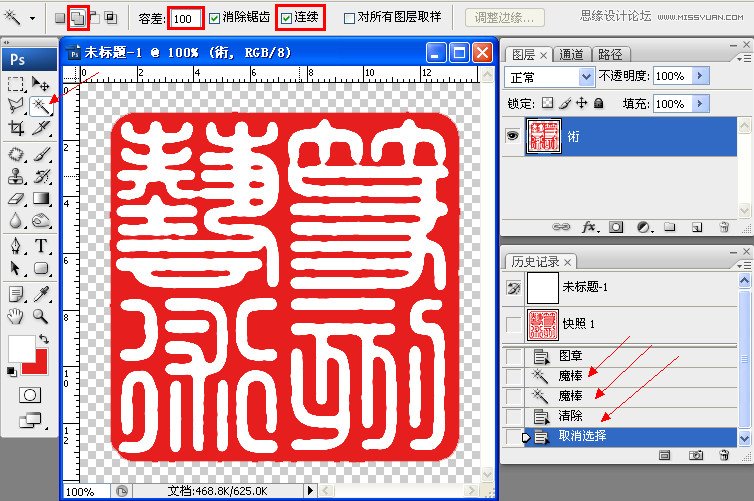Select the Path Selection tool
Image resolution: width=754 pixels, height=501 pixels.
[15, 268]
